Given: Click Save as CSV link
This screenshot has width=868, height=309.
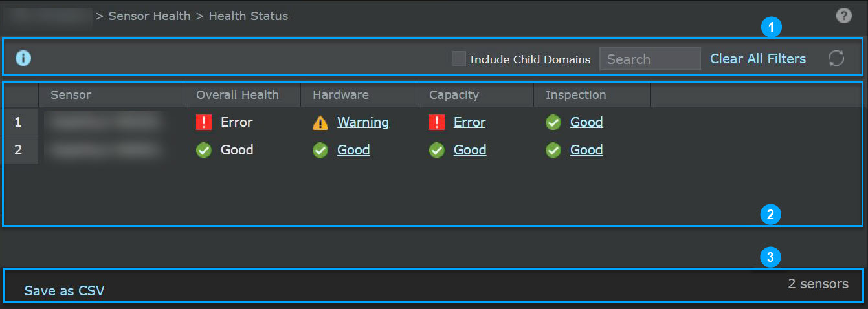Looking at the screenshot, I should click(x=64, y=291).
